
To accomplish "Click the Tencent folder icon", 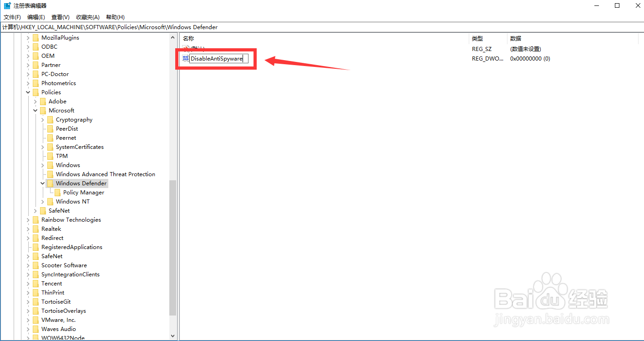I will (x=35, y=283).
